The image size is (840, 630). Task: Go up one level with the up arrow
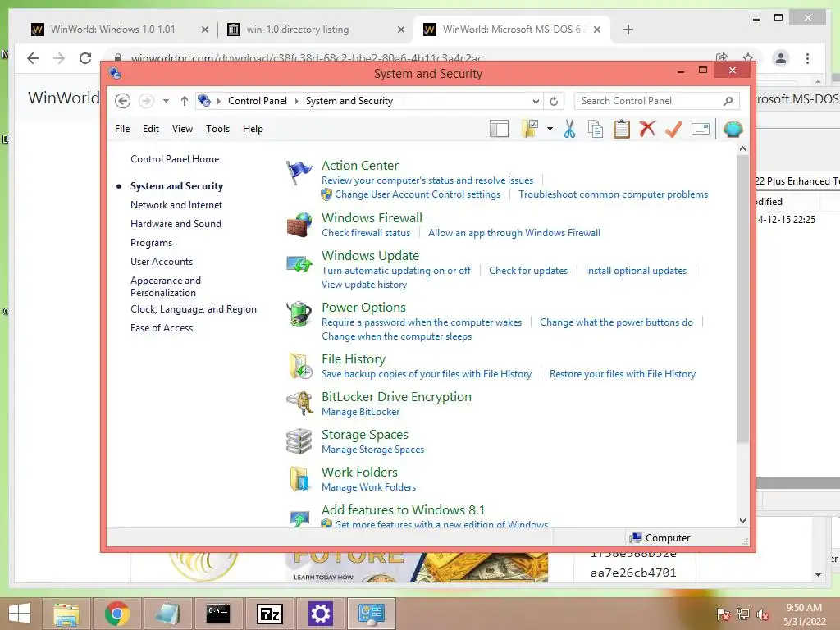click(x=185, y=101)
